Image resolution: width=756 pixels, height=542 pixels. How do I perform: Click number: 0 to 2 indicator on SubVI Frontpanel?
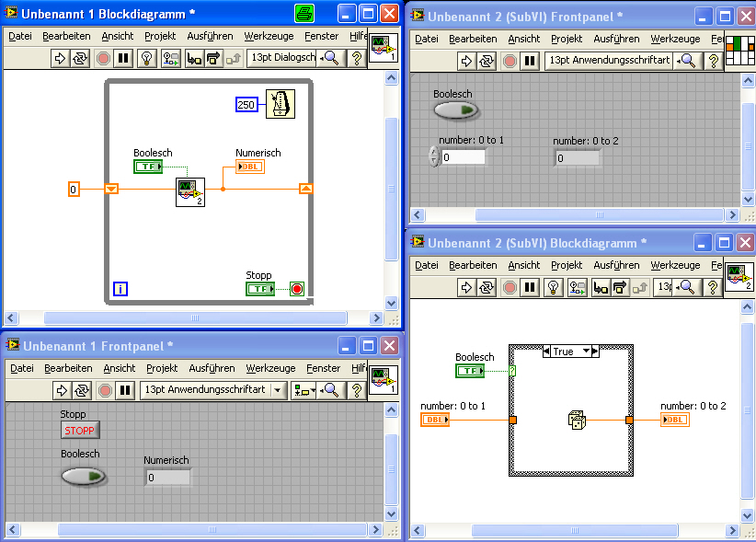tap(578, 158)
